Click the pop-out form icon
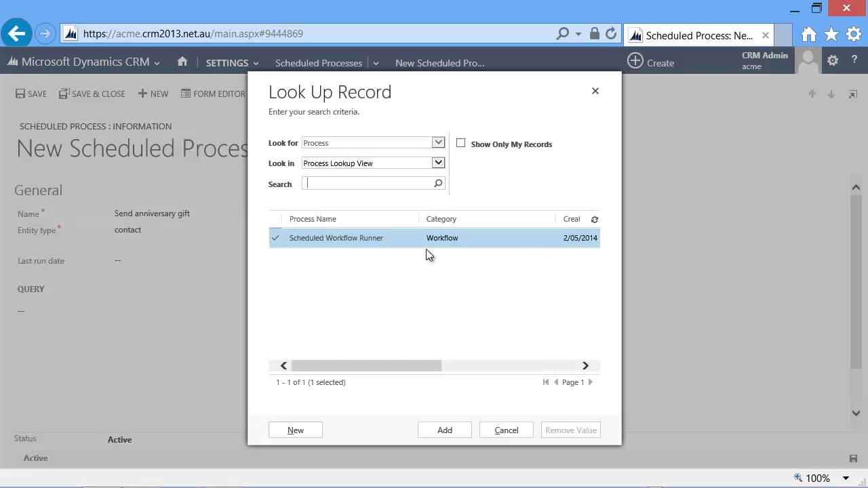Screen dimensions: 868x488 [x=853, y=94]
